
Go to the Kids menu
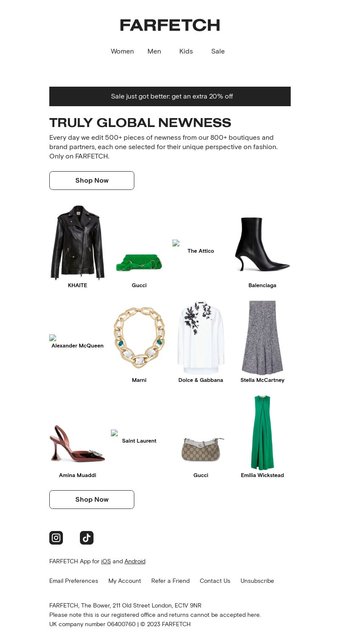click(x=186, y=51)
